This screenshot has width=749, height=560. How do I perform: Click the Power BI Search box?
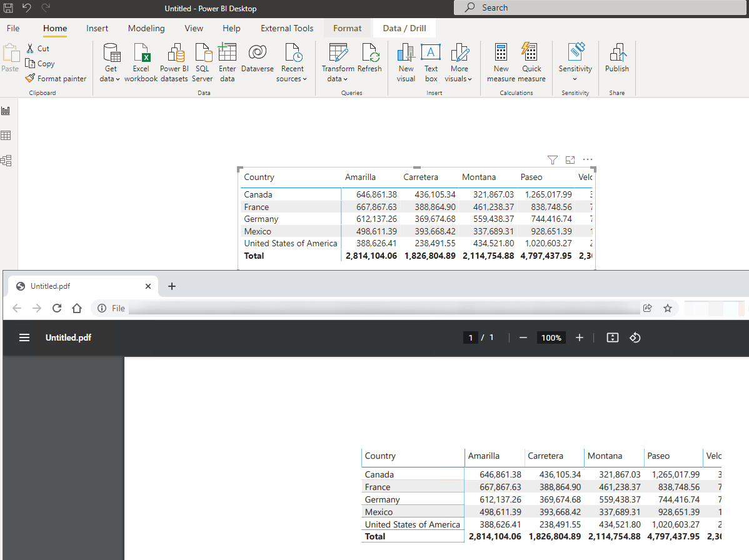coord(601,7)
